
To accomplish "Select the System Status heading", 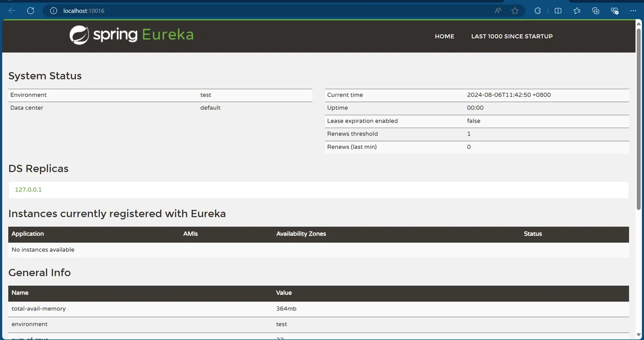I will pyautogui.click(x=45, y=76).
